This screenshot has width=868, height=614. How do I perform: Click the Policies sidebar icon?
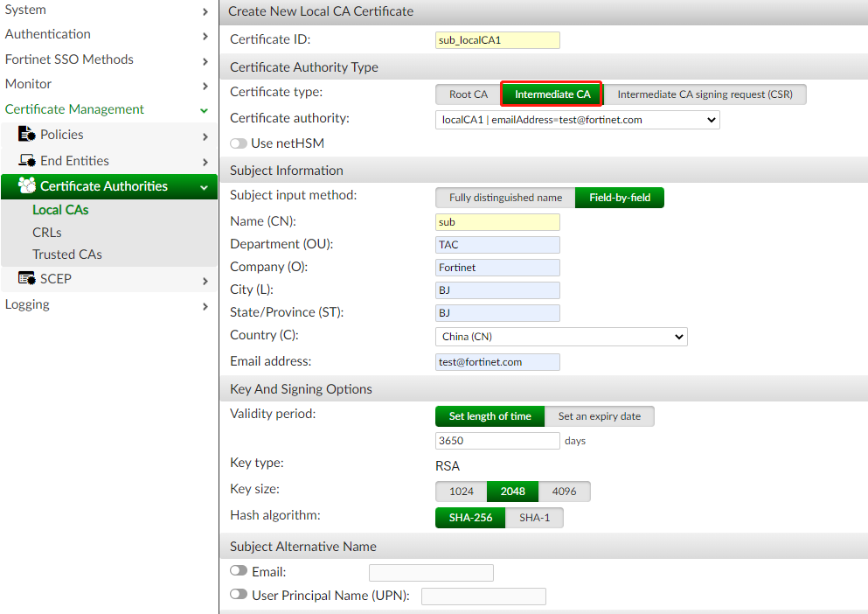[26, 136]
